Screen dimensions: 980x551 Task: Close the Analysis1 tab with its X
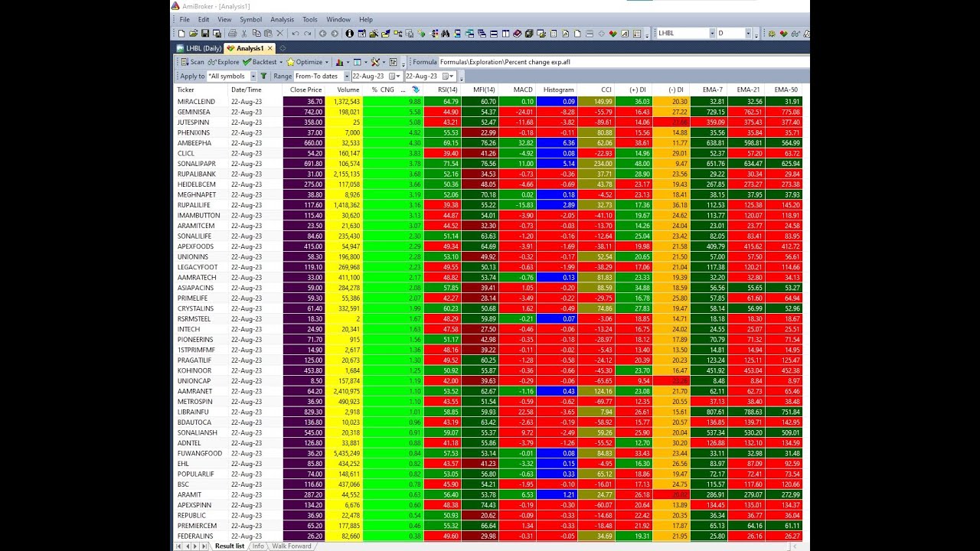[270, 48]
